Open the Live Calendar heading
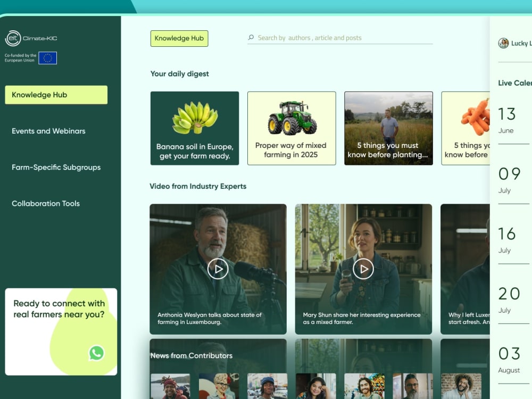 point(514,83)
